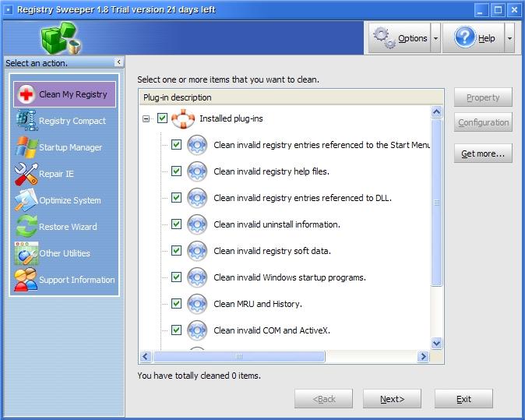Click the horizontal scrollbar thumb in plug-in list

(239, 356)
